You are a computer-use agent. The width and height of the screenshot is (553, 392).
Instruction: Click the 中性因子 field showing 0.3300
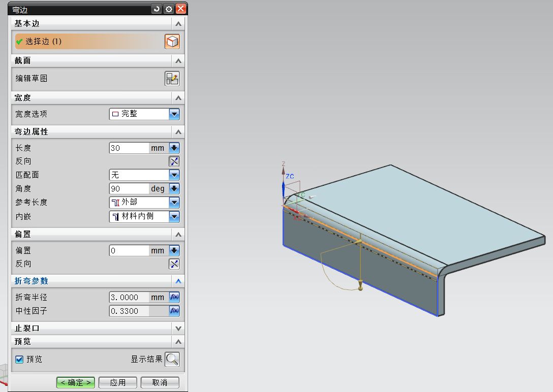pos(129,311)
